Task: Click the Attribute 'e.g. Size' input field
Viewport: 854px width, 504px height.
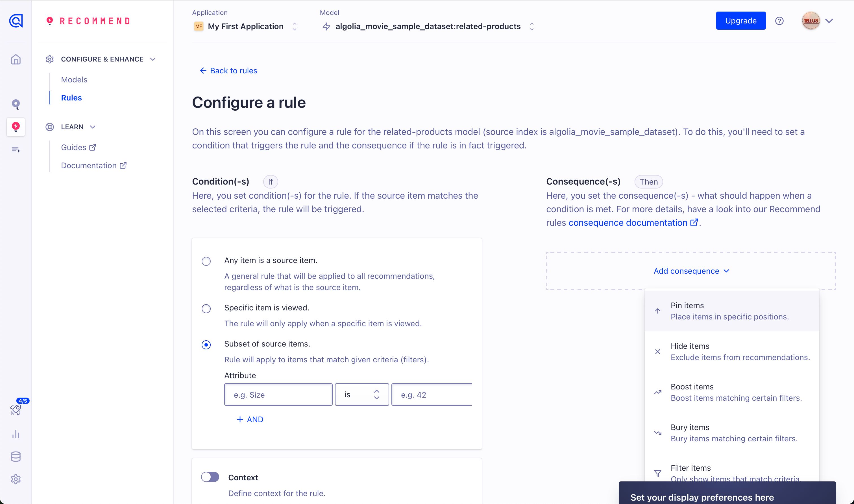Action: 278,395
